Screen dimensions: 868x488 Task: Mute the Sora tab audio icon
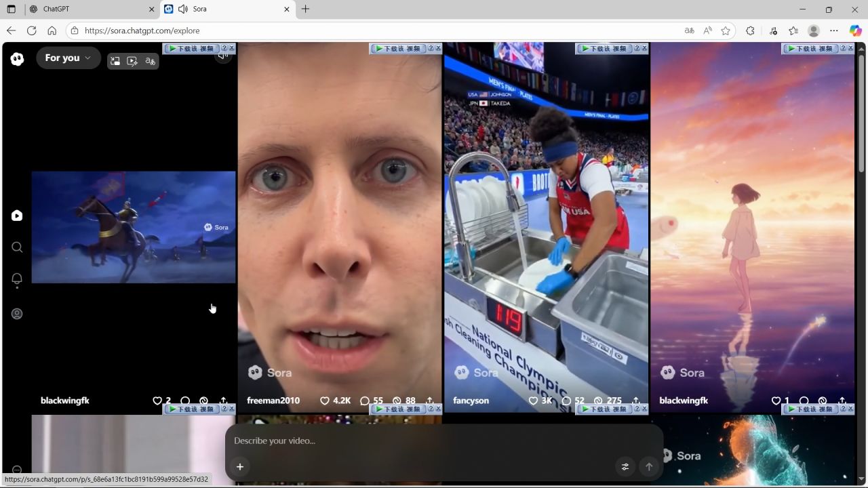pos(183,9)
